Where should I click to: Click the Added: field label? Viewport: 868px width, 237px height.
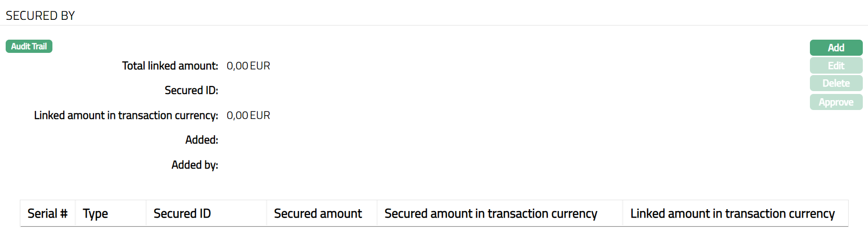(202, 140)
